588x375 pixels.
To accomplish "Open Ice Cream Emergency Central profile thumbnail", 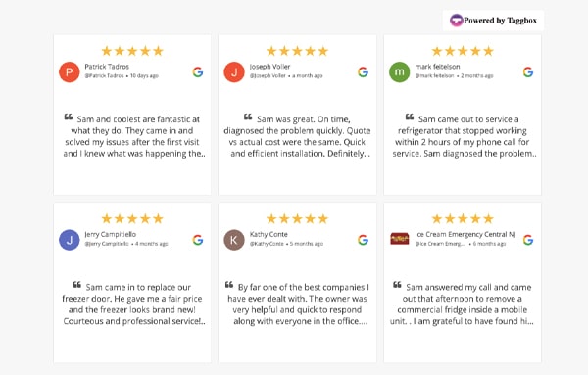I will [400, 239].
